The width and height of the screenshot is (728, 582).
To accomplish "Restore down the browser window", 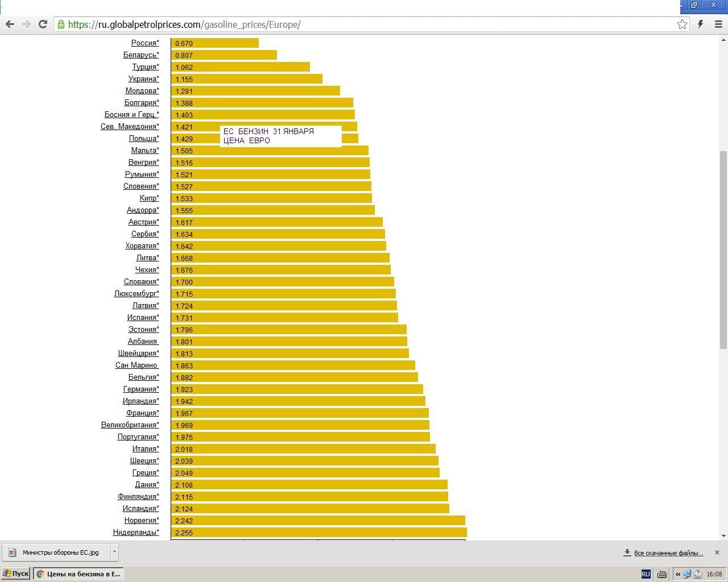I will [694, 5].
